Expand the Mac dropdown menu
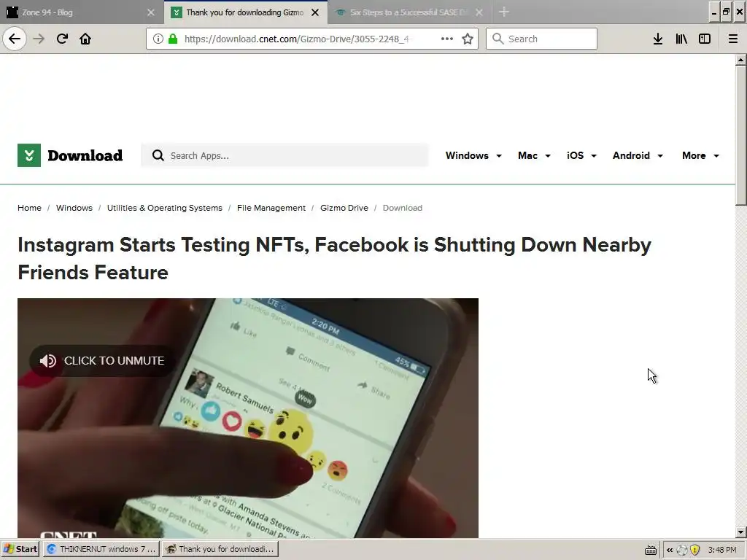Viewport: 747px width, 560px height. (x=534, y=156)
